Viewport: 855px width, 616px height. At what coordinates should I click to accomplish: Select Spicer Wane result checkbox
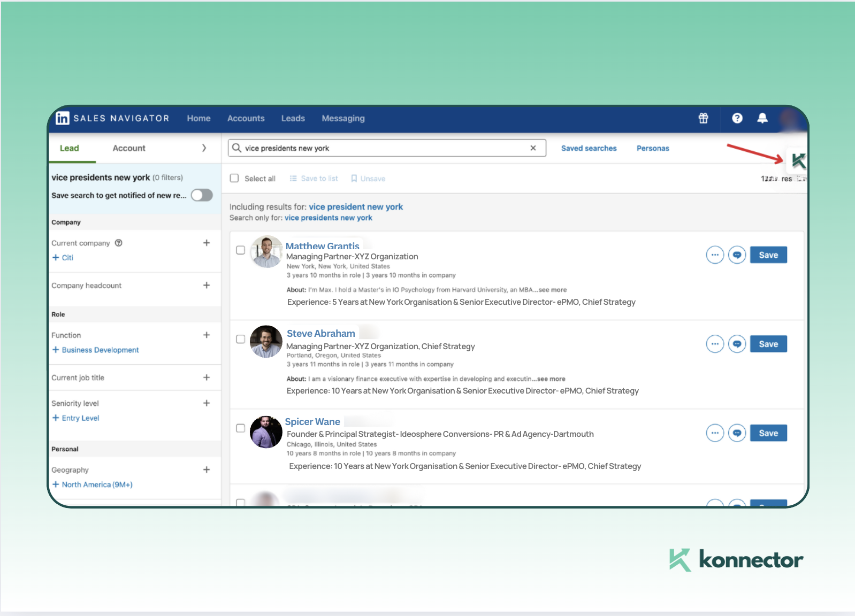(241, 428)
